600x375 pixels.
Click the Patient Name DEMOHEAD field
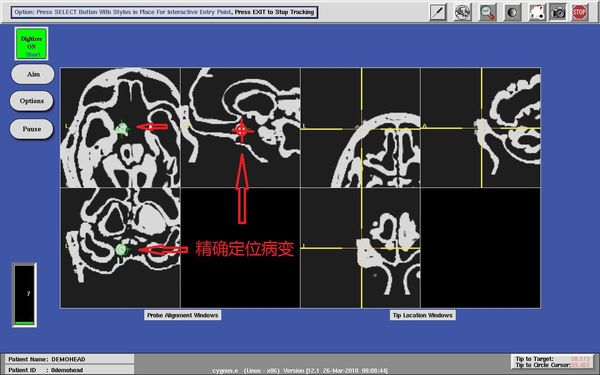(70, 359)
